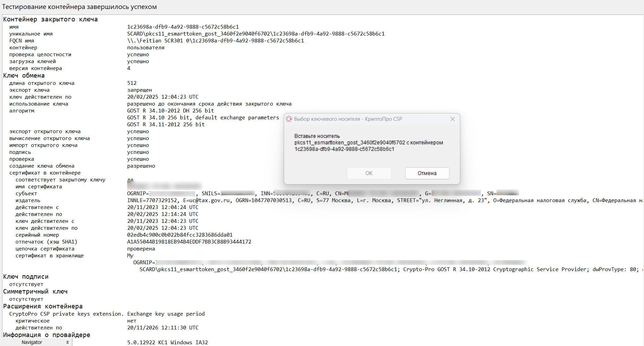644x346 pixels.
Task: Select the container name value in the 'имя' row
Action: click(x=183, y=27)
